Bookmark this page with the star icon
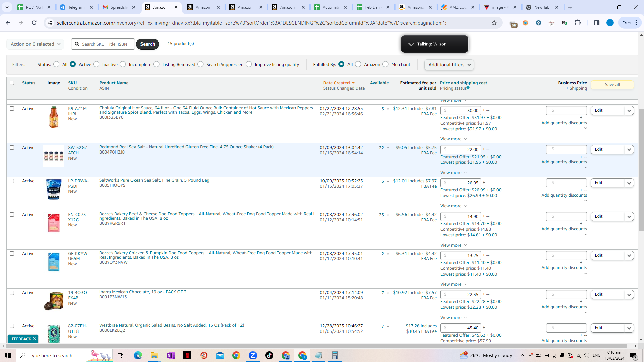The image size is (644, 362). click(x=494, y=23)
